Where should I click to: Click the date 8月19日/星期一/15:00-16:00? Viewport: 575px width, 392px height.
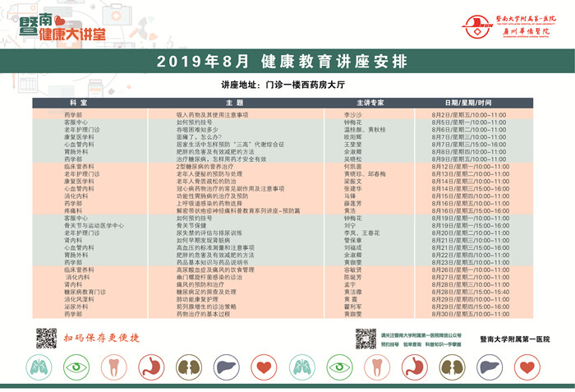click(470, 226)
